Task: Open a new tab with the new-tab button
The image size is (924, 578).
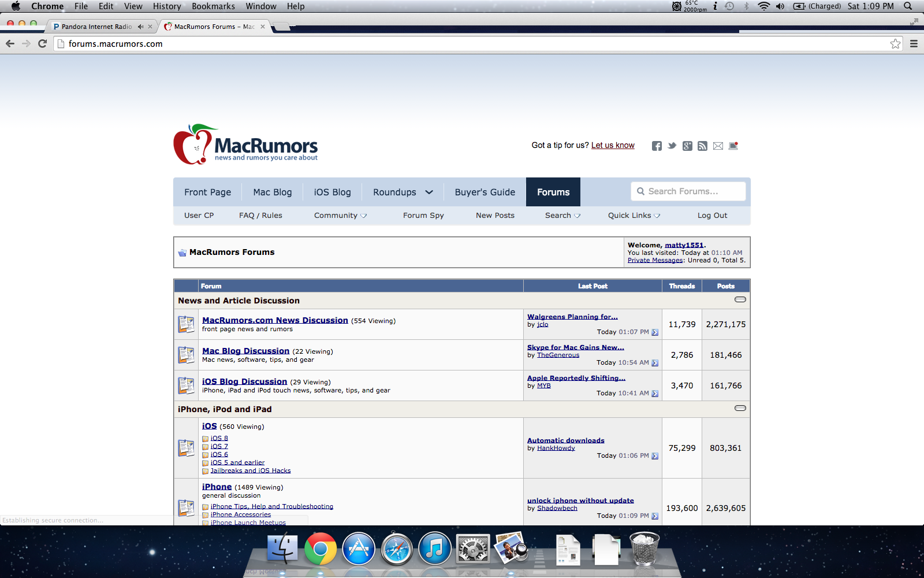Action: pyautogui.click(x=281, y=27)
